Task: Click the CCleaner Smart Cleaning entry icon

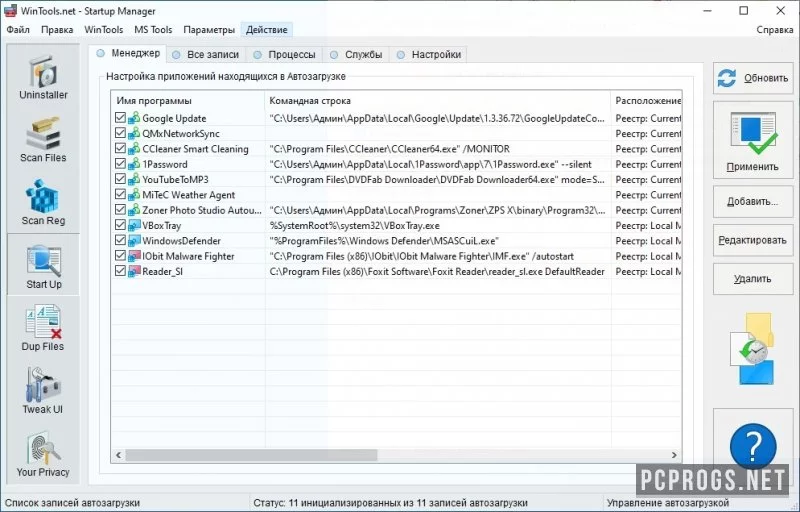Action: [134, 149]
